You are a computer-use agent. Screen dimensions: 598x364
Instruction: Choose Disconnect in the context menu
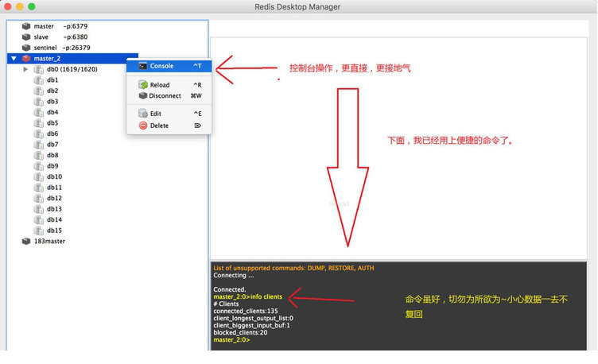tap(169, 95)
